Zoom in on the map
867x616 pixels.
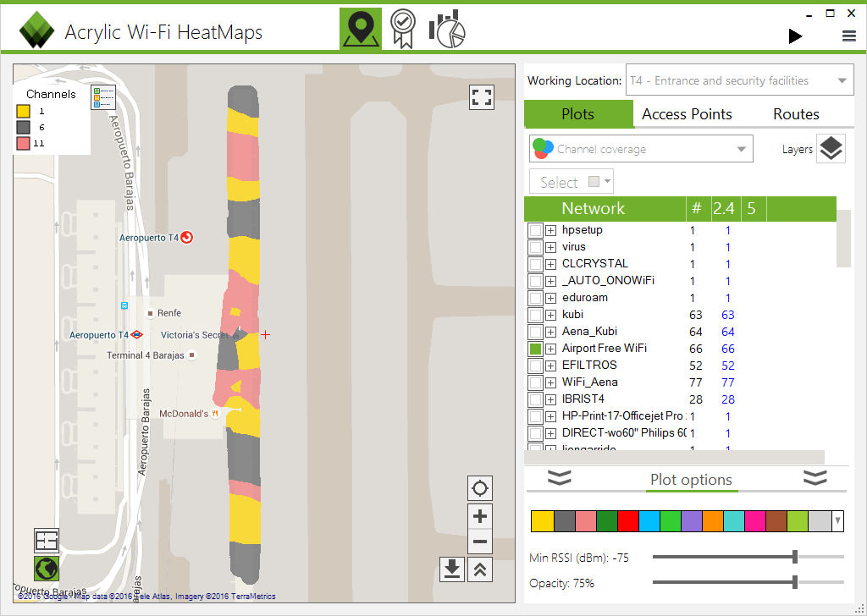tap(480, 516)
